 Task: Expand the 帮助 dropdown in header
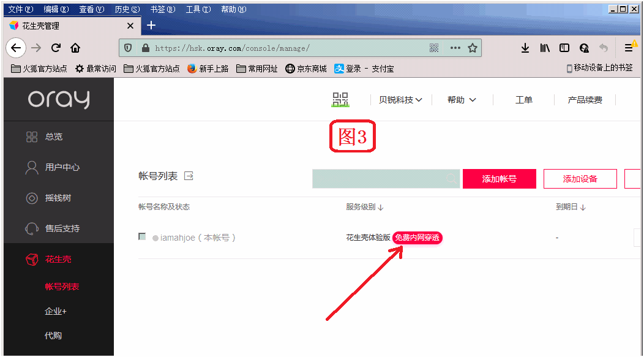click(x=462, y=100)
